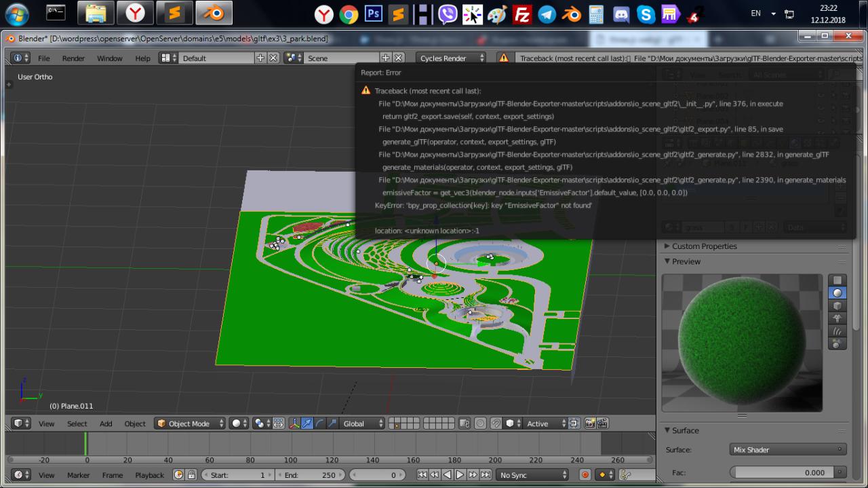Image resolution: width=868 pixels, height=488 pixels.
Task: Open the timeline Frame menu
Action: pyautogui.click(x=113, y=475)
